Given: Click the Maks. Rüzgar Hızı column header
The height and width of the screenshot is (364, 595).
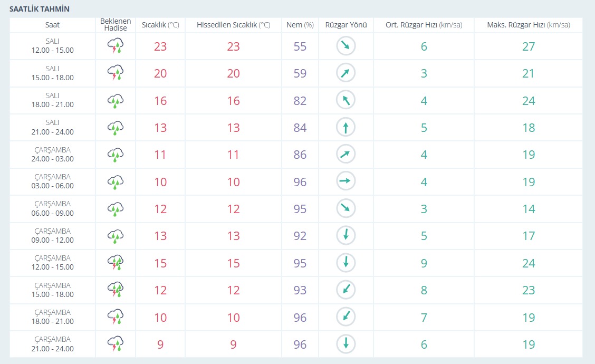Looking at the screenshot, I should [529, 25].
